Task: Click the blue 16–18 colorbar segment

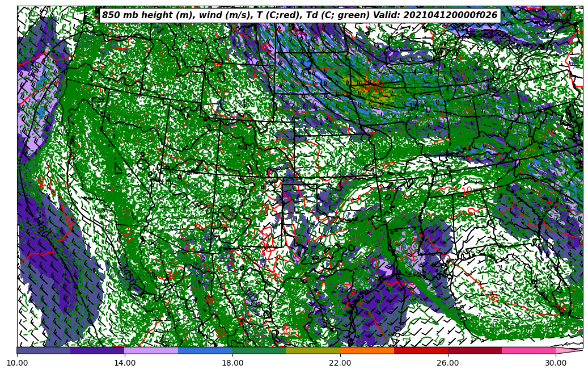Action: pos(205,350)
